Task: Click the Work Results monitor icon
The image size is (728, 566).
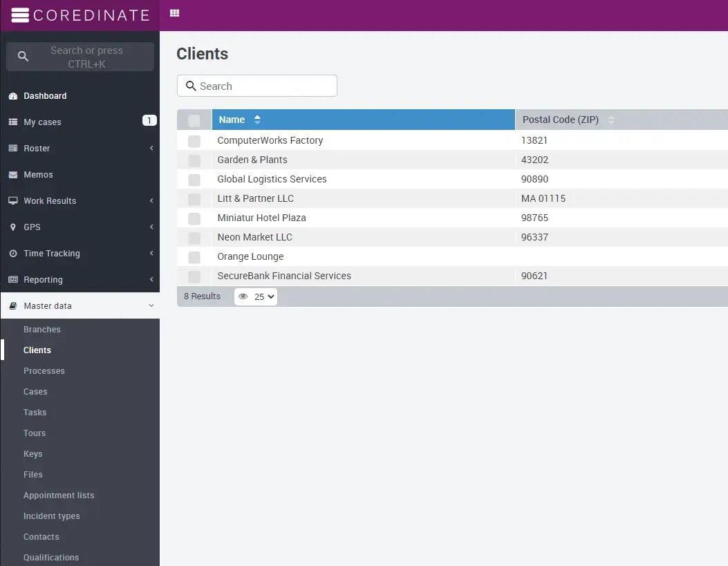Action: tap(12, 201)
